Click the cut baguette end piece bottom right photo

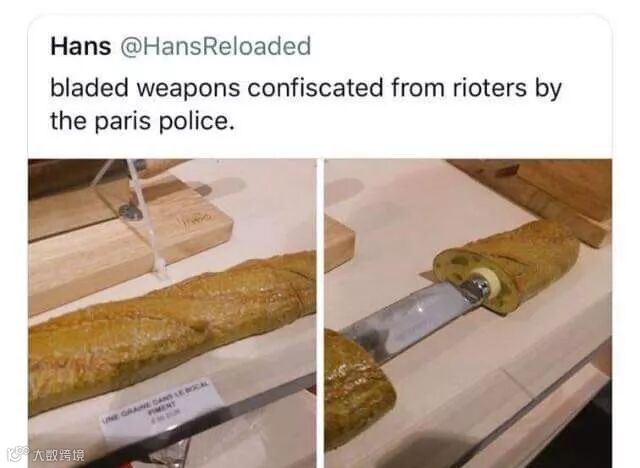click(359, 390)
